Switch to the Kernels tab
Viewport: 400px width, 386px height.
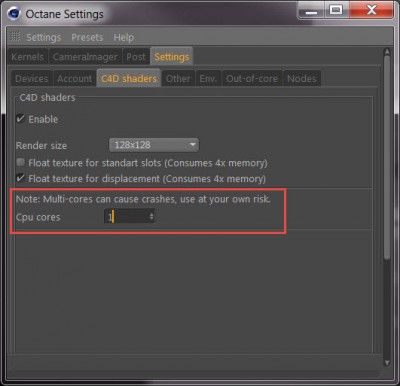click(x=28, y=57)
